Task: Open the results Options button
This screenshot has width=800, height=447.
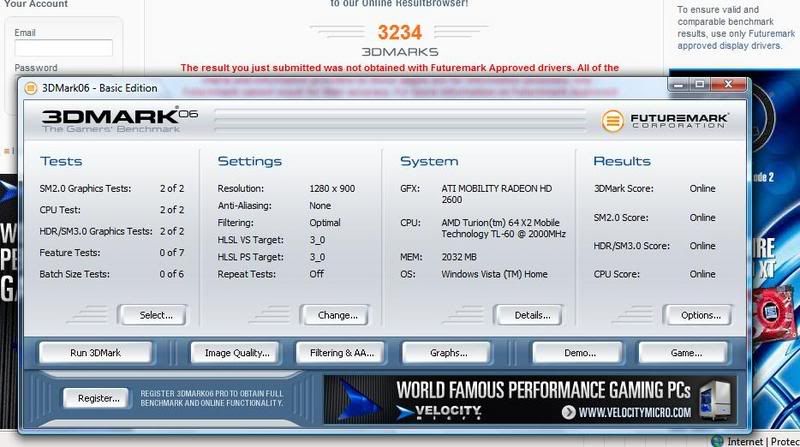Action: 697,315
